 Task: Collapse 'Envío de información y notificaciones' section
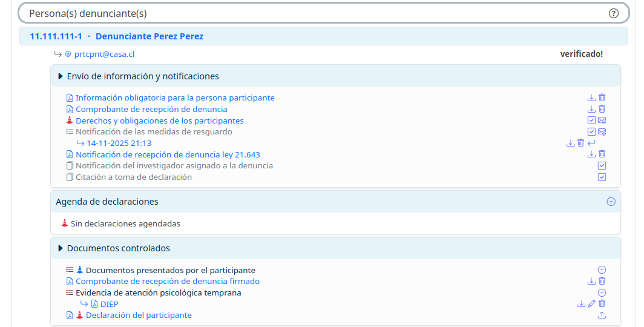pos(61,76)
